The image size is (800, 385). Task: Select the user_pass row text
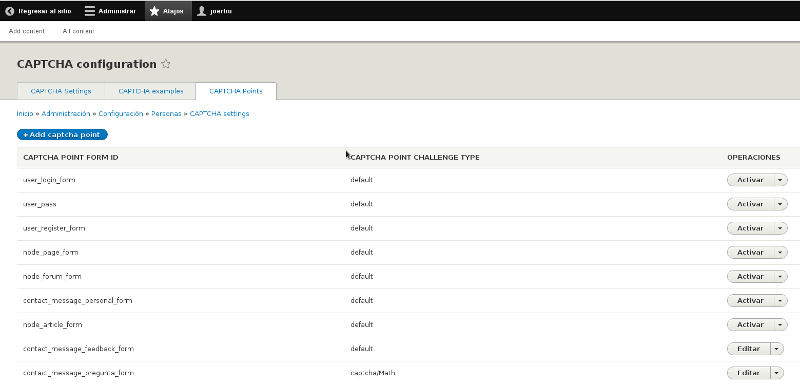(40, 204)
